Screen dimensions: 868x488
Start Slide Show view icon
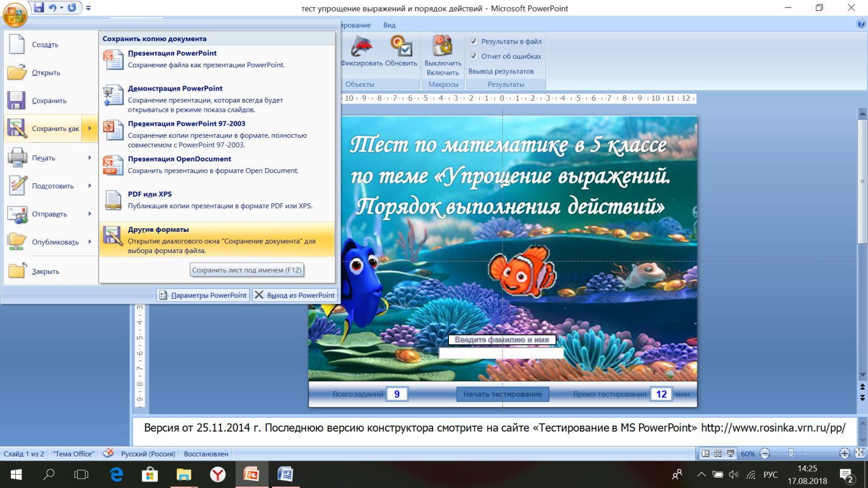coord(730,453)
